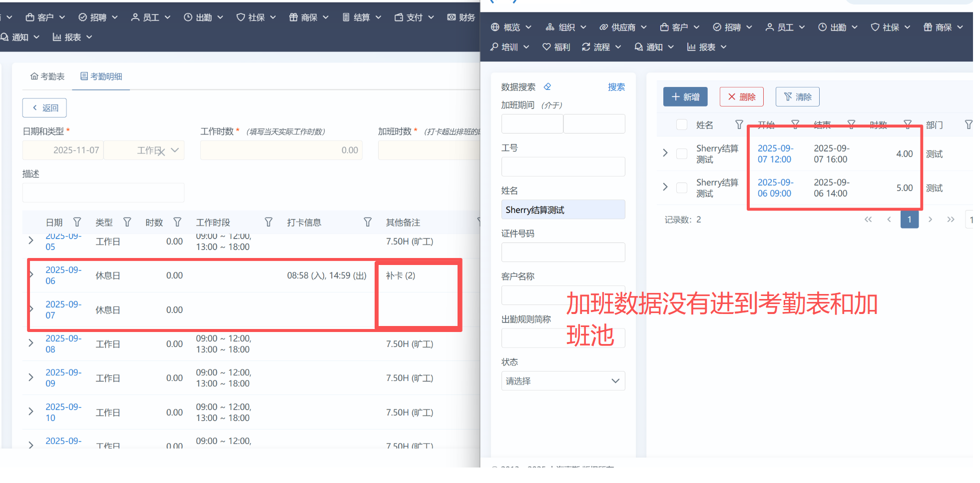Click the 姓名 search input field
Image resolution: width=980 pixels, height=483 pixels.
[x=563, y=210]
